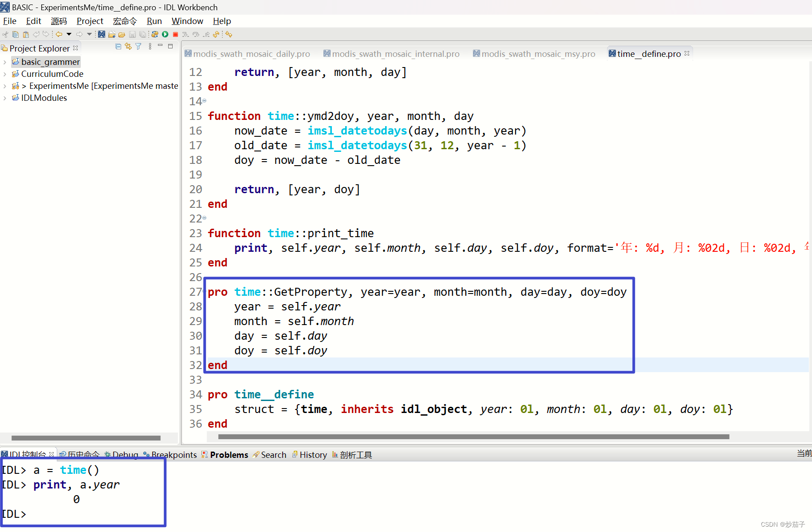Open the Debug tab in bottom panel
The height and width of the screenshot is (532, 812).
pyautogui.click(x=121, y=455)
